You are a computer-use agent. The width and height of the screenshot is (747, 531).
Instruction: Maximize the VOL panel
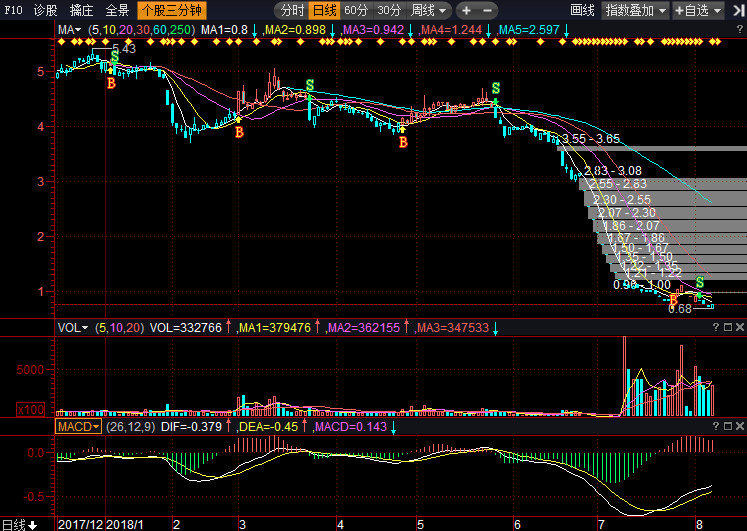point(727,327)
